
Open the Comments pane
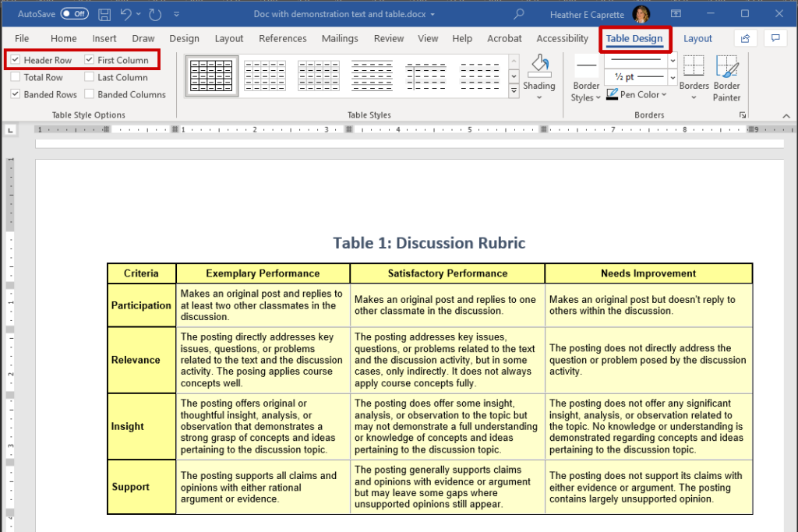point(775,37)
